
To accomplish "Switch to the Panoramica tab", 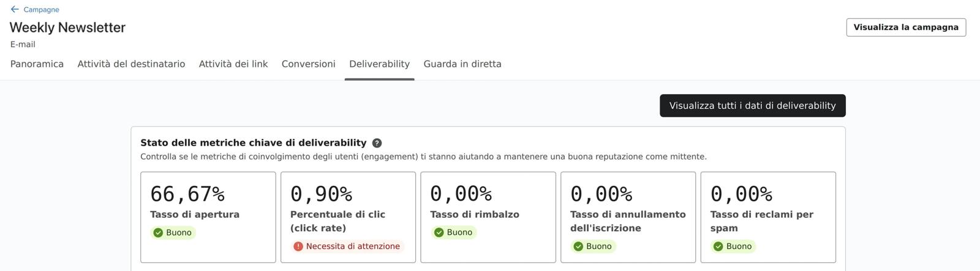I will (x=37, y=64).
